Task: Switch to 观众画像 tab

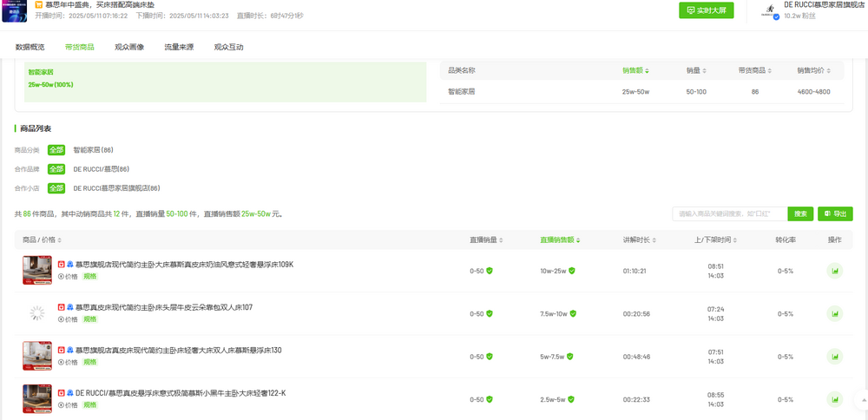Action: [129, 47]
